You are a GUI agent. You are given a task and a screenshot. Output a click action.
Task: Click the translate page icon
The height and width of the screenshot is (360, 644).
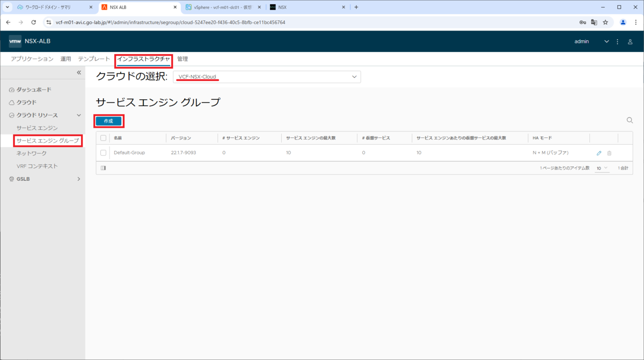pyautogui.click(x=594, y=23)
